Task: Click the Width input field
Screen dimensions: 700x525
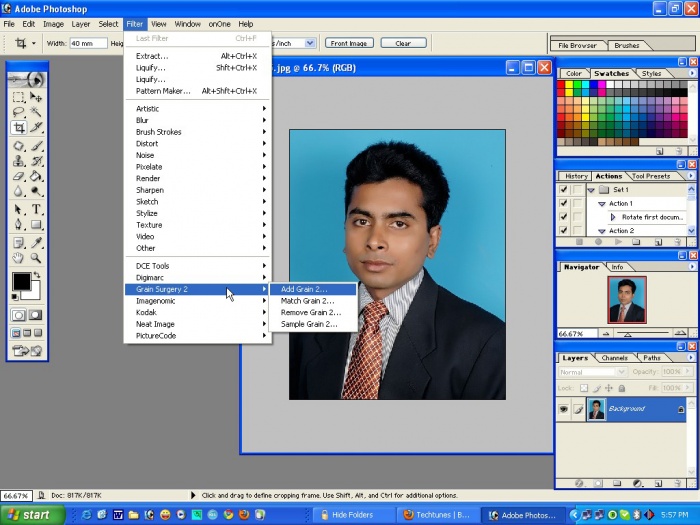Action: pos(88,43)
